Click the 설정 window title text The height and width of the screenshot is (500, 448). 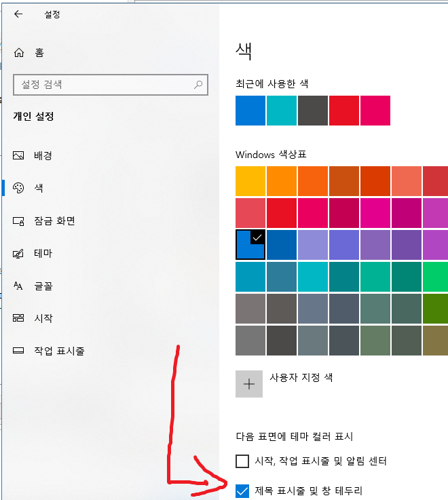52,14
